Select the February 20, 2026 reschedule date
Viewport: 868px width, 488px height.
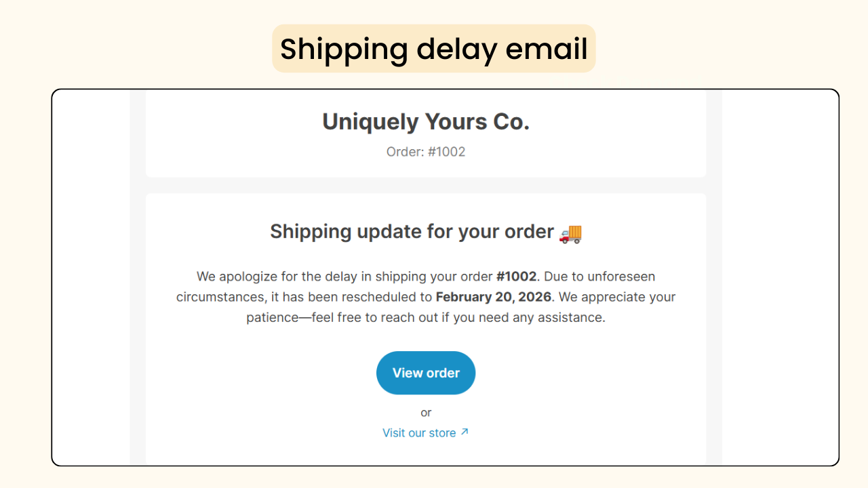tap(493, 297)
